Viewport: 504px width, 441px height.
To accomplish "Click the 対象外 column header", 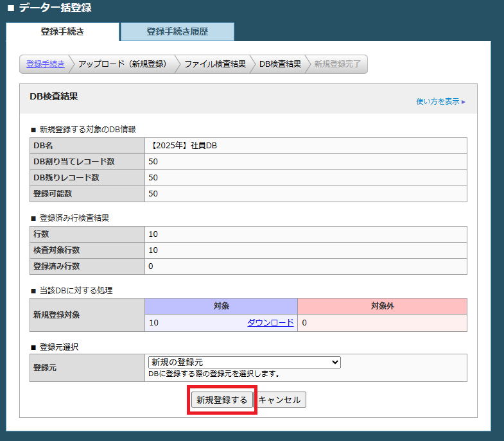I will point(382,306).
